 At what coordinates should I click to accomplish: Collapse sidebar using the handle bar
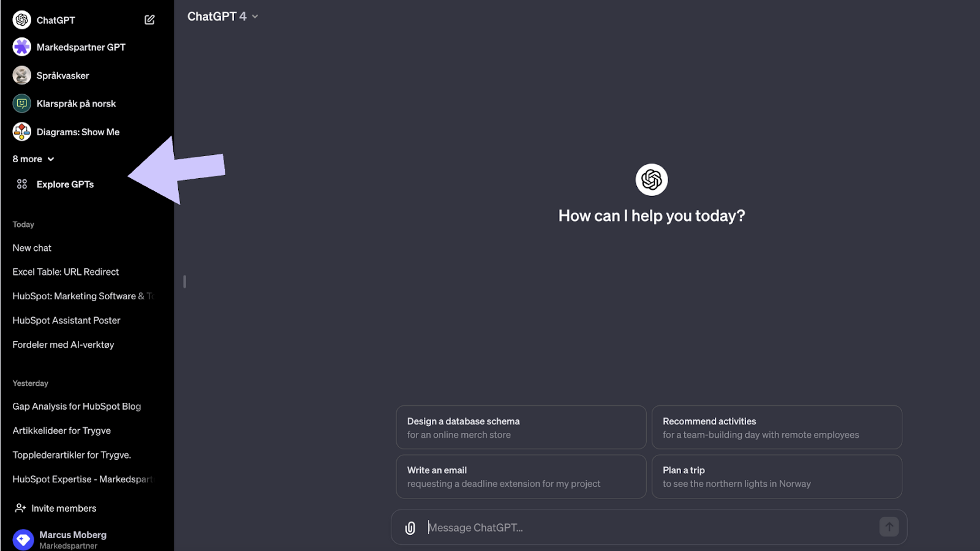[x=184, y=282]
